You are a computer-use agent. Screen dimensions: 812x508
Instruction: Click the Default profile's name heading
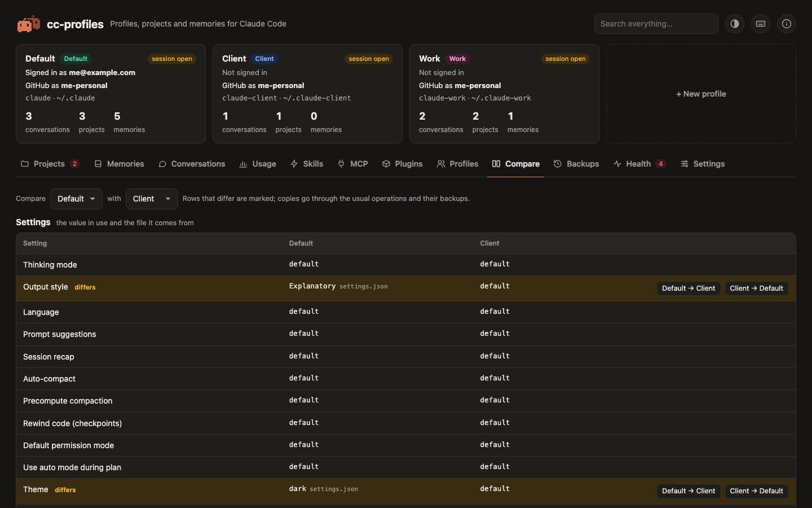pyautogui.click(x=40, y=59)
